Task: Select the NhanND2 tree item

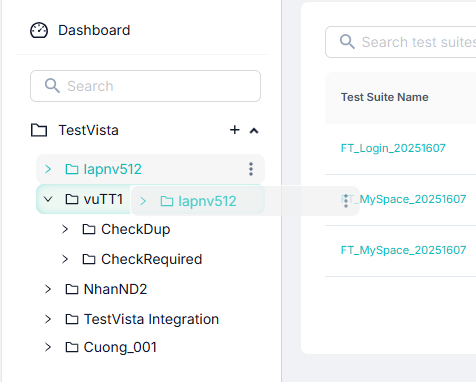Action: pyautogui.click(x=115, y=289)
